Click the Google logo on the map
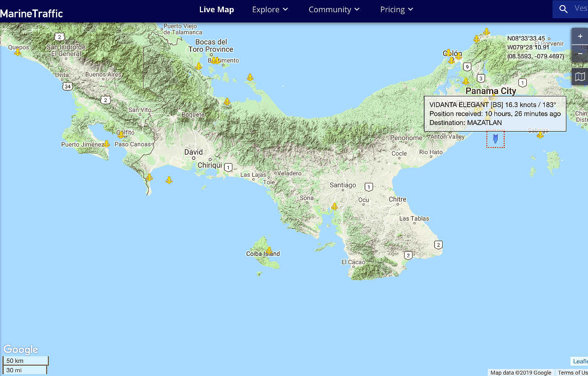588x376 pixels. pos(21,350)
